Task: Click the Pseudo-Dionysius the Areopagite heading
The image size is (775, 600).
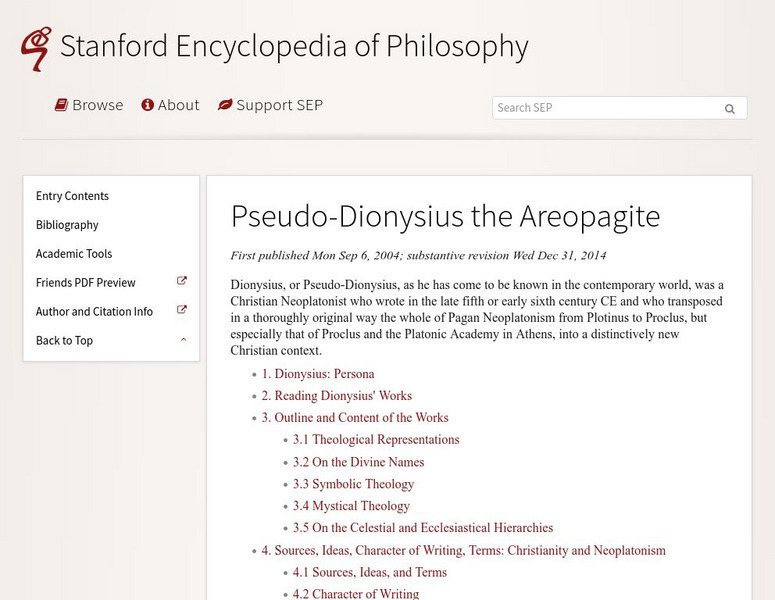Action: tap(445, 216)
